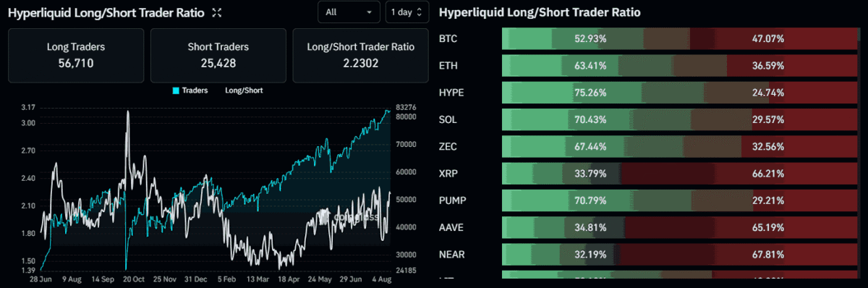The image size is (868, 288).
Task: Click the AAVE row label
Action: tap(451, 226)
